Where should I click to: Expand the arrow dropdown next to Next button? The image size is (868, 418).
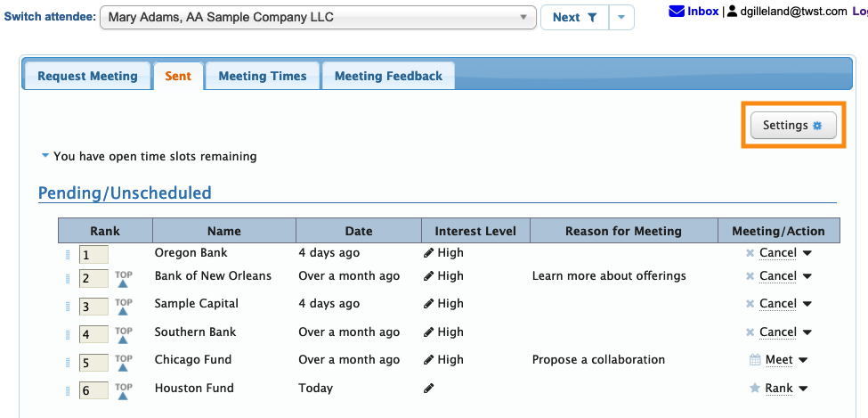(621, 17)
